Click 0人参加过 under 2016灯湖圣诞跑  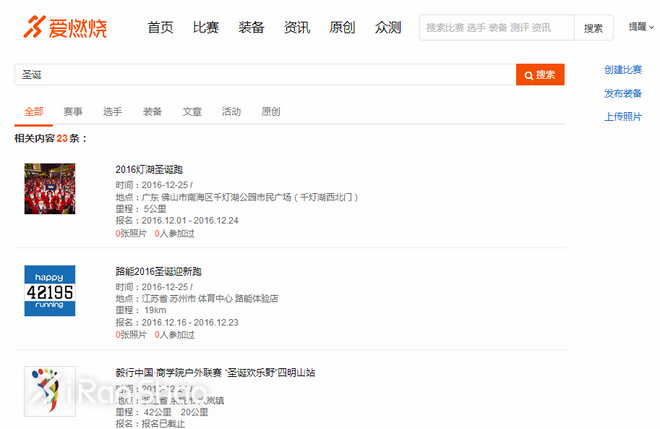click(x=174, y=234)
